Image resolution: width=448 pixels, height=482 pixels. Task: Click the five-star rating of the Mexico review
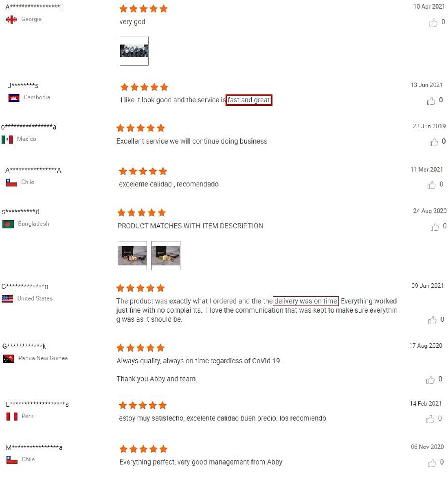(x=141, y=128)
